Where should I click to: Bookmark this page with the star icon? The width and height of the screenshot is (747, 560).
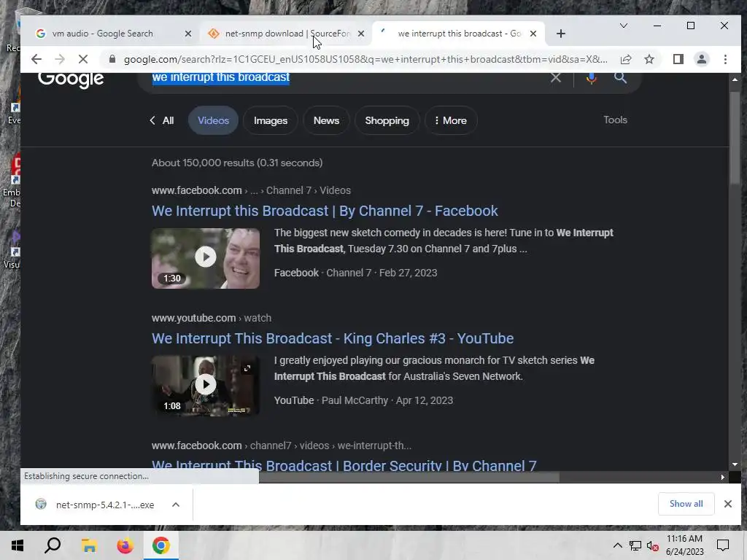[x=649, y=59]
